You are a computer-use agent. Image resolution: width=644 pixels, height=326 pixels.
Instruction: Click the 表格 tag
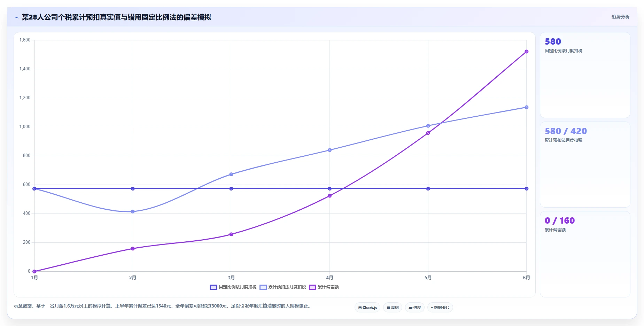coord(393,308)
